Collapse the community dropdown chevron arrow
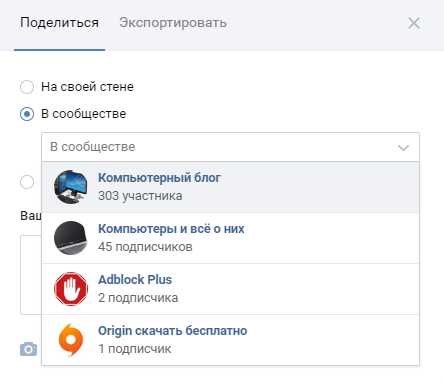This screenshot has width=444, height=384. (403, 148)
